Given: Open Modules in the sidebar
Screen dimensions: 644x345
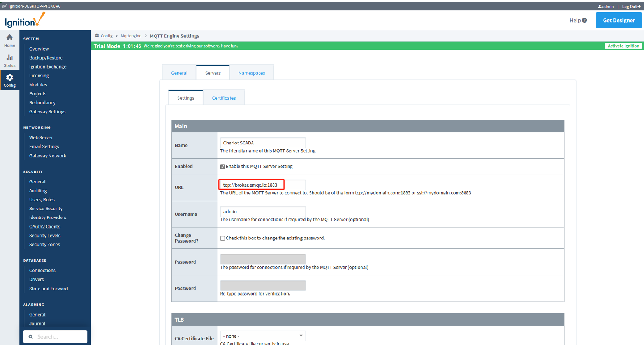Looking at the screenshot, I should point(38,84).
